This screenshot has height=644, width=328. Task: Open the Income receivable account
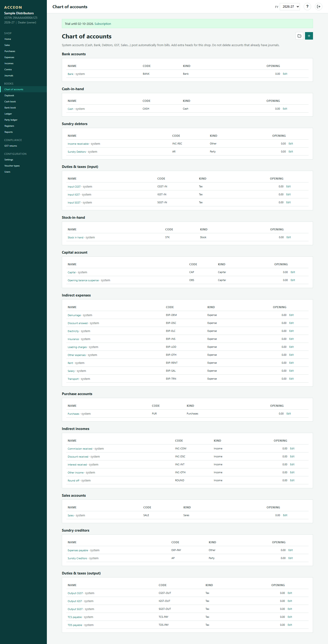pyautogui.click(x=78, y=144)
